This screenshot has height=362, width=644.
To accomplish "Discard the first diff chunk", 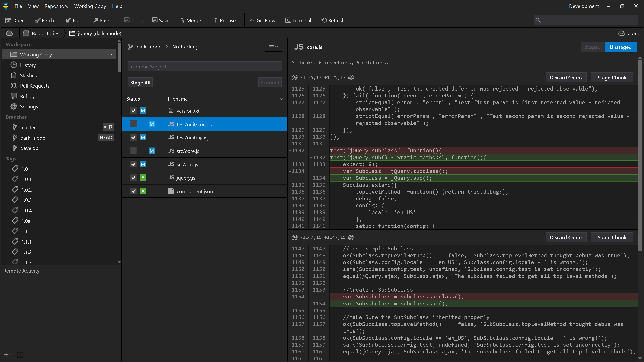I will [x=566, y=78].
